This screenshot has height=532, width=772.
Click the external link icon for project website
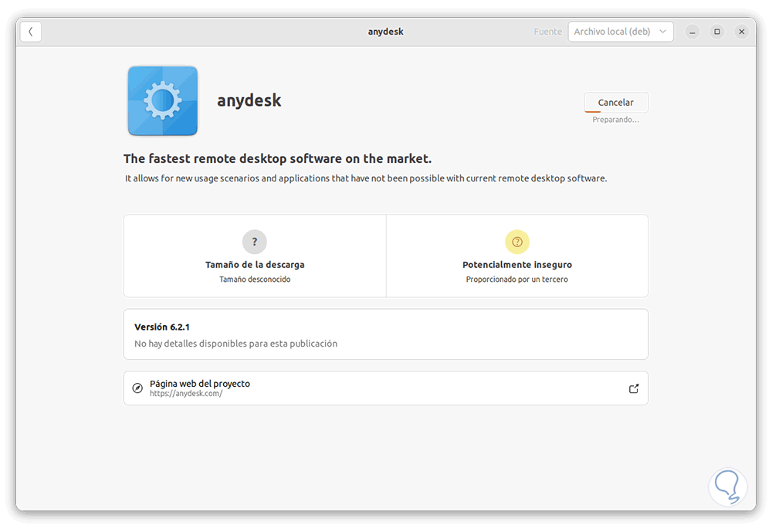click(x=634, y=388)
